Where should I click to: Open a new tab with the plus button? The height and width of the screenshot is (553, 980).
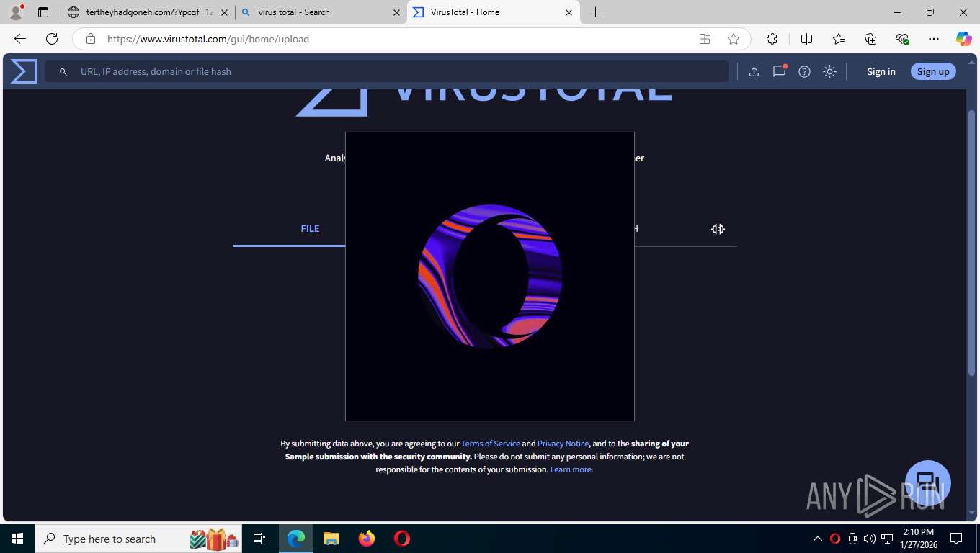tap(595, 12)
